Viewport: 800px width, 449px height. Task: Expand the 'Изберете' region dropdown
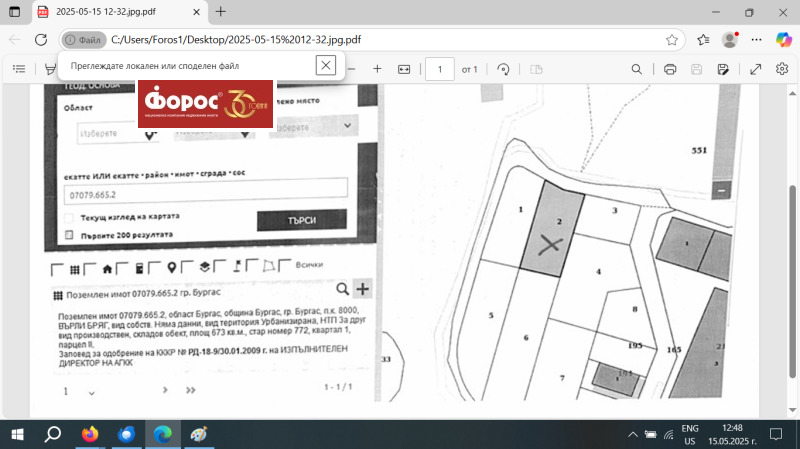[x=105, y=133]
